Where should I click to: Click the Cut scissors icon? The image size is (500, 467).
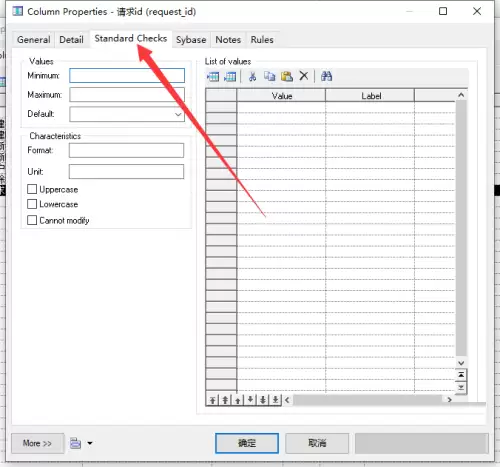[252, 76]
